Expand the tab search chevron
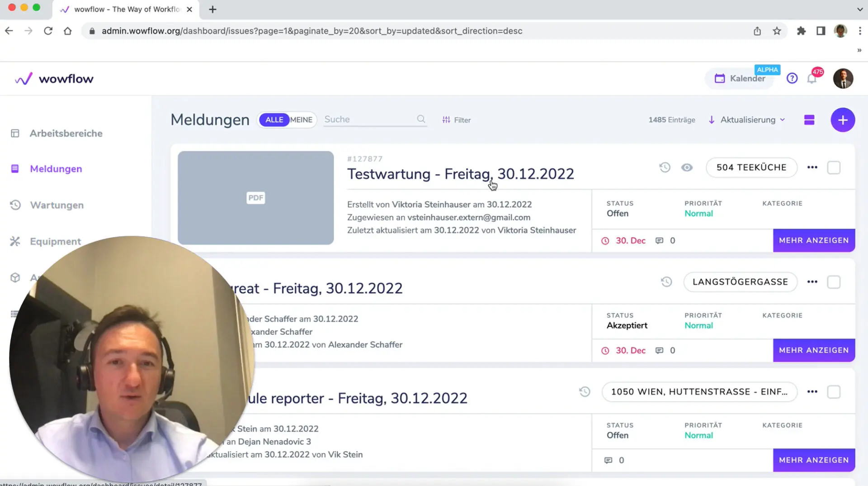Viewport: 868px width, 486px height. 860,10
